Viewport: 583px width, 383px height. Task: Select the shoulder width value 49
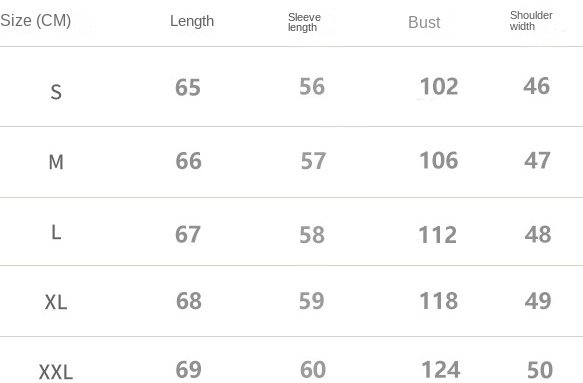click(538, 300)
